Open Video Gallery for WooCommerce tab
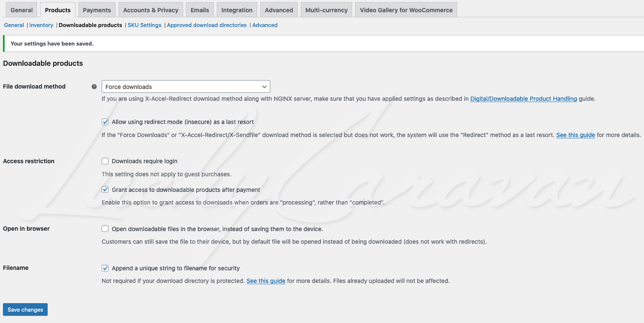The image size is (644, 323). [x=406, y=10]
